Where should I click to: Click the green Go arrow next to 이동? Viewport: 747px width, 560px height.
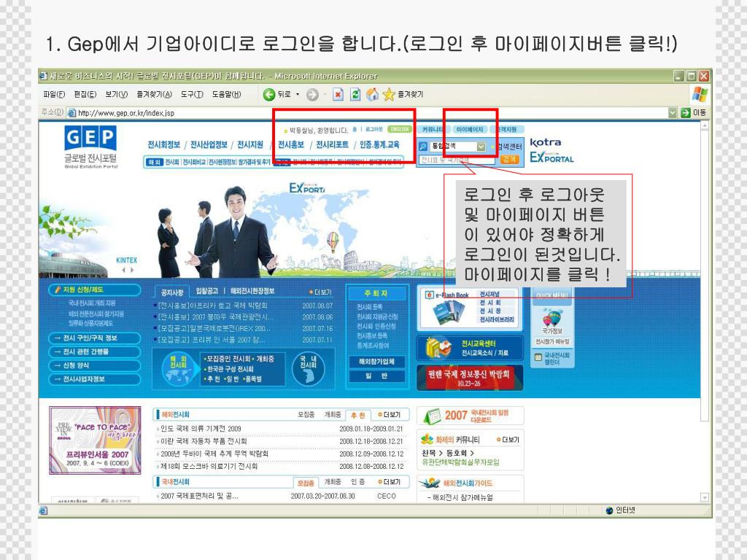(686, 113)
